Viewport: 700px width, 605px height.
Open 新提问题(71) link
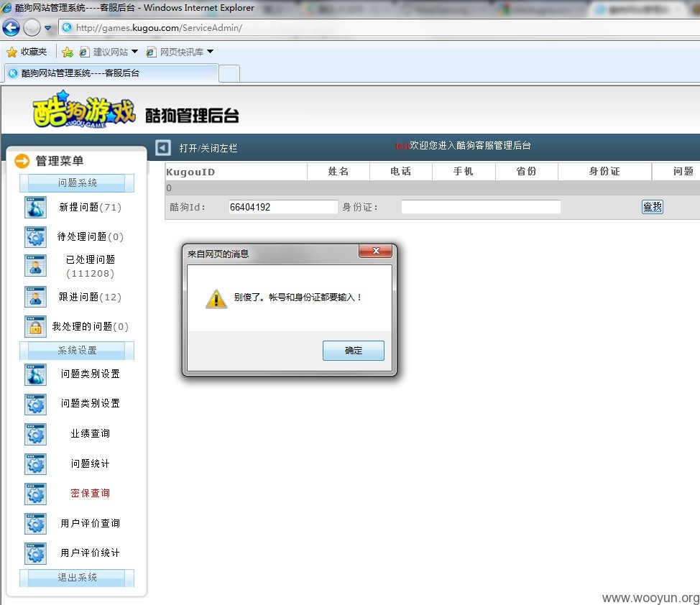click(x=90, y=207)
